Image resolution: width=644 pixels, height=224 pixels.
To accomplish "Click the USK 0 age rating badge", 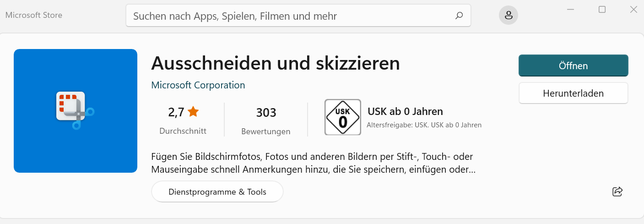I will (x=343, y=117).
